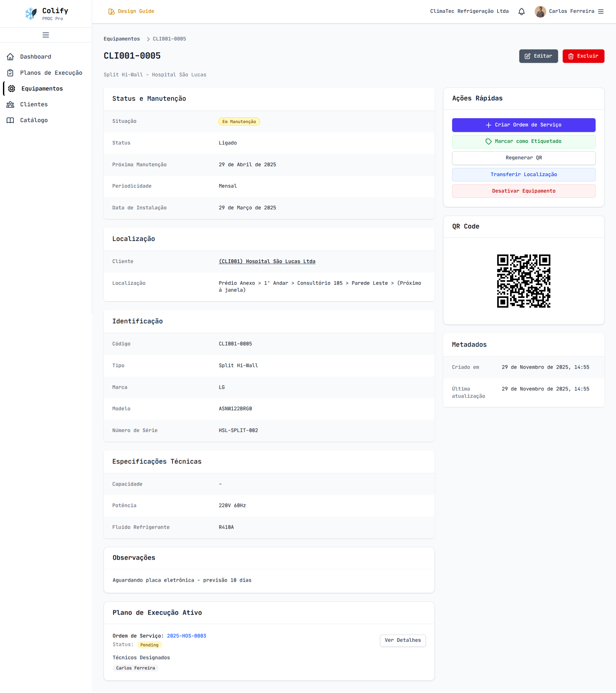Click the Colify snowflake logo
This screenshot has height=693, width=616.
point(31,13)
